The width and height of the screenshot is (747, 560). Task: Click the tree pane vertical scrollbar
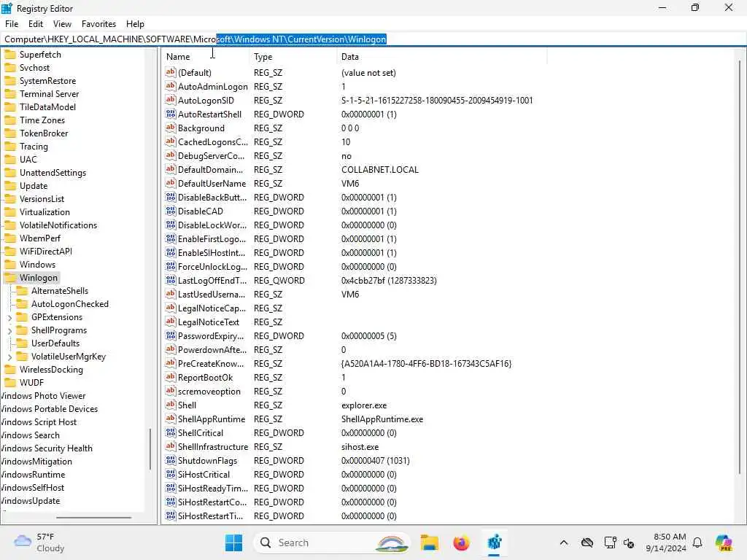150,448
